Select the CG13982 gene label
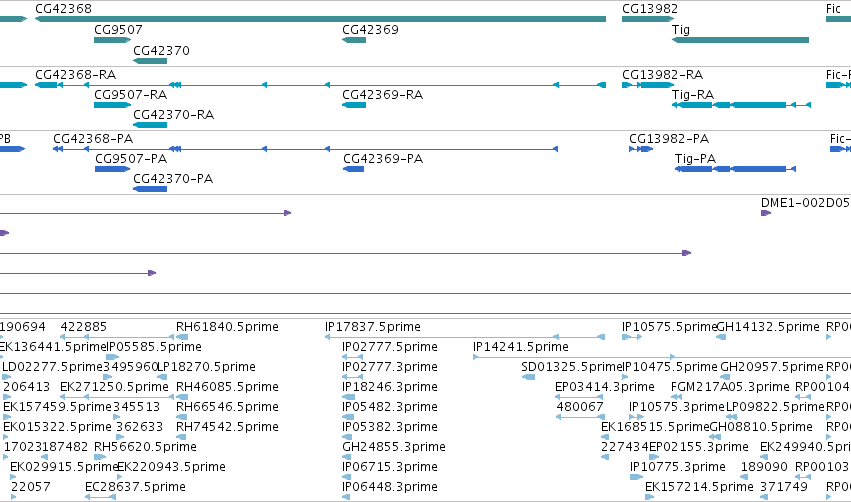Image resolution: width=851 pixels, height=502 pixels. tap(650, 9)
